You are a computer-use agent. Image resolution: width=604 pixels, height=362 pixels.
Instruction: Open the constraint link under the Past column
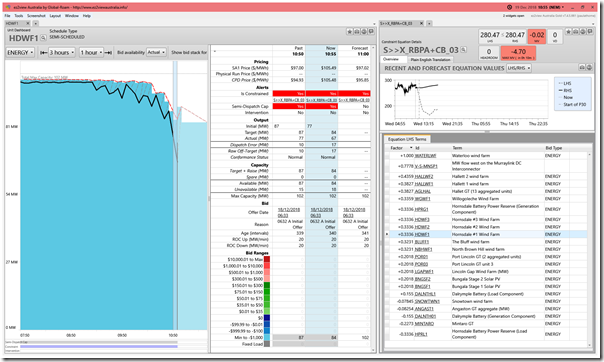click(289, 100)
